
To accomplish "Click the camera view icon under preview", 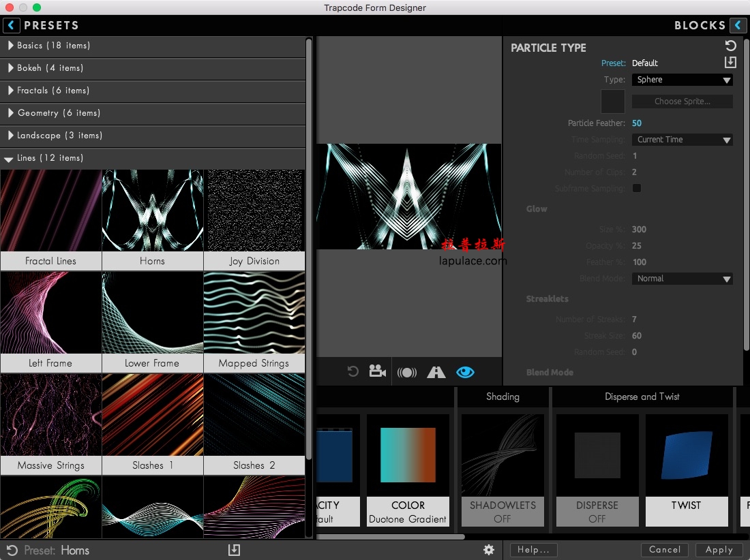I will point(378,371).
